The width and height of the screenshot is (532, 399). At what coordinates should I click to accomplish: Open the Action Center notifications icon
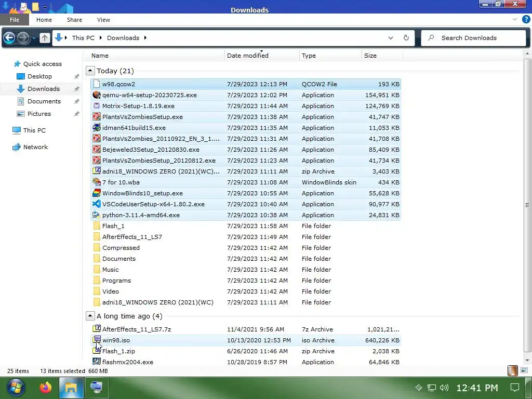[515, 388]
